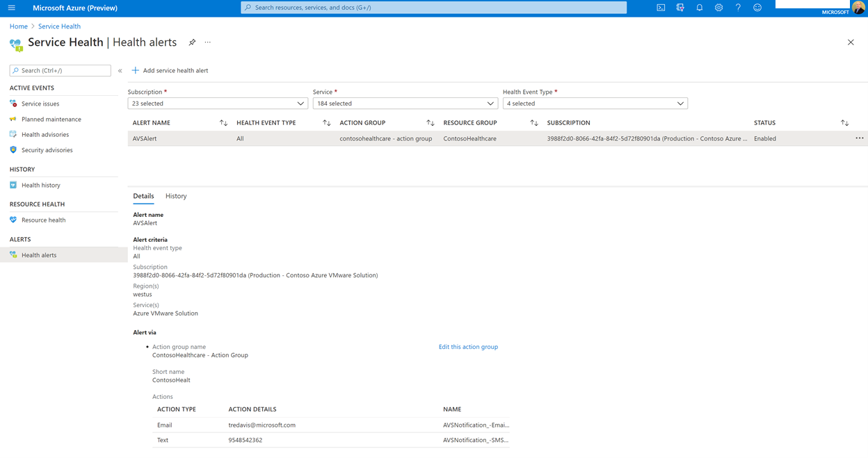Image resolution: width=868 pixels, height=458 pixels.
Task: Click Microsoft Azure (Preview) header title
Action: click(x=75, y=8)
